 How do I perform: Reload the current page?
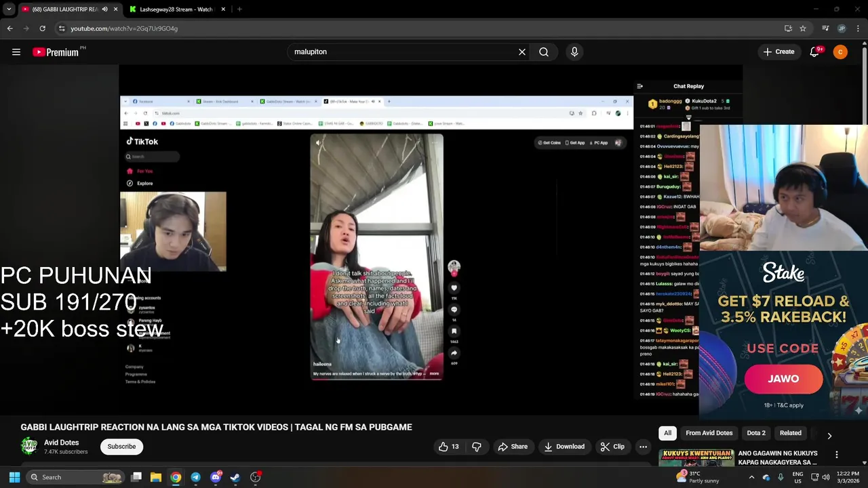[x=42, y=28]
